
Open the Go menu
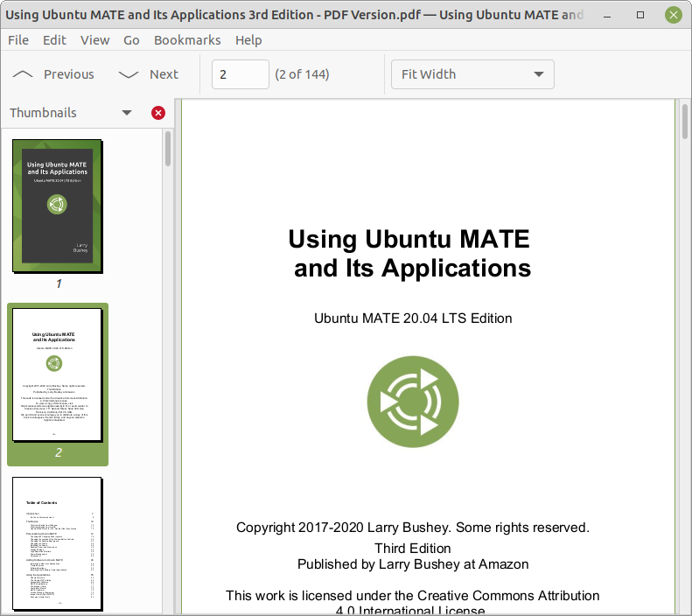coord(131,40)
